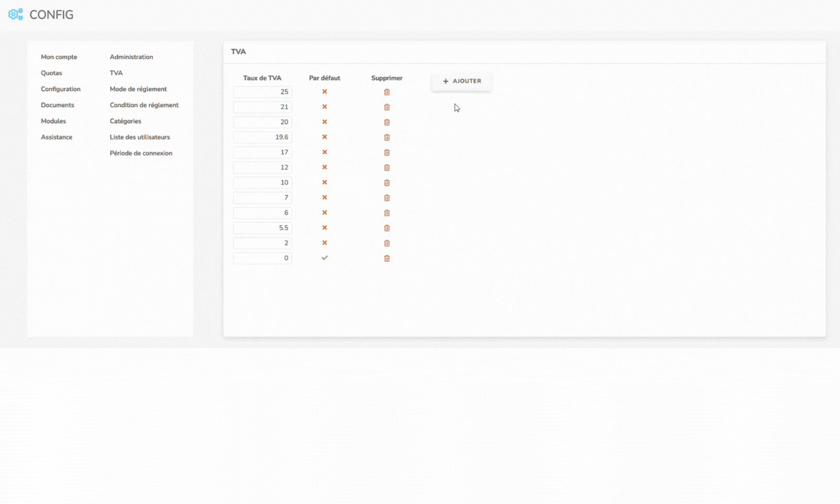Remove the 19.6 VAT rate

(387, 138)
